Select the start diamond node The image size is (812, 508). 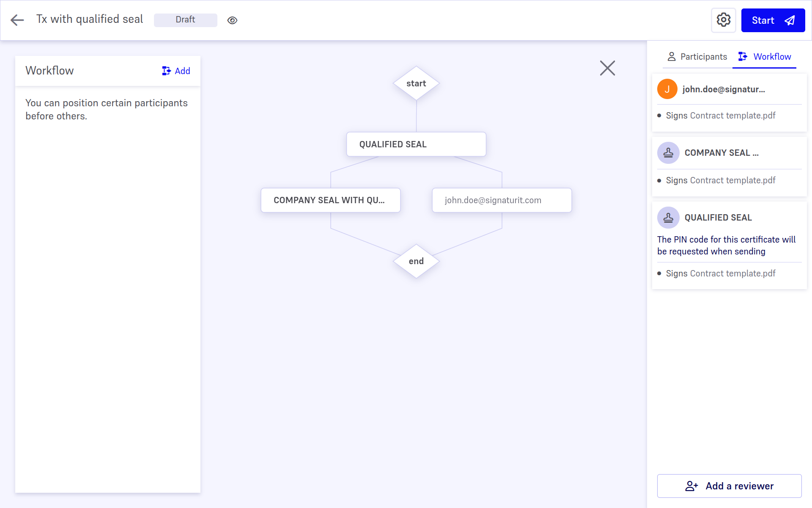pos(416,83)
